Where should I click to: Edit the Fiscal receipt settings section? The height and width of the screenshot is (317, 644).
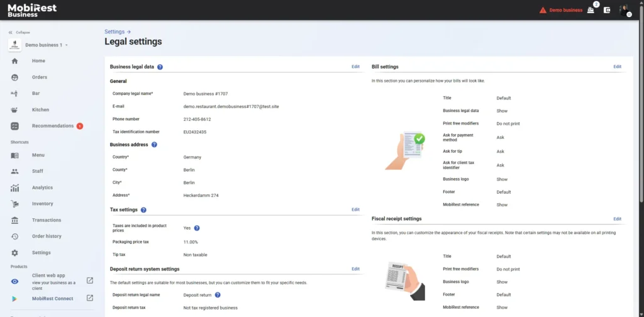pos(617,219)
